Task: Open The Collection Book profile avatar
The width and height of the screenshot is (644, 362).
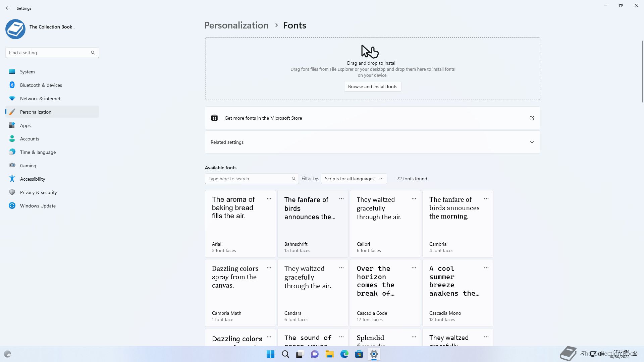Action: pyautogui.click(x=15, y=29)
